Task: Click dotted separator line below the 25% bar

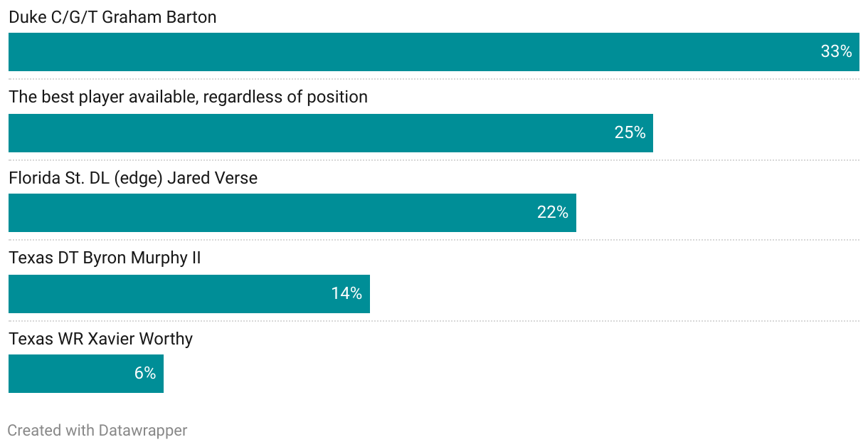Action: pos(434,160)
